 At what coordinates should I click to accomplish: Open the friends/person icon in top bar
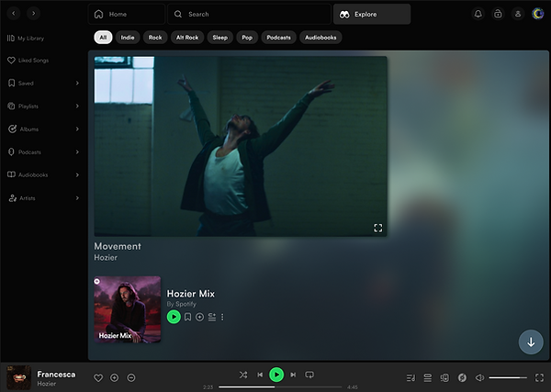518,14
